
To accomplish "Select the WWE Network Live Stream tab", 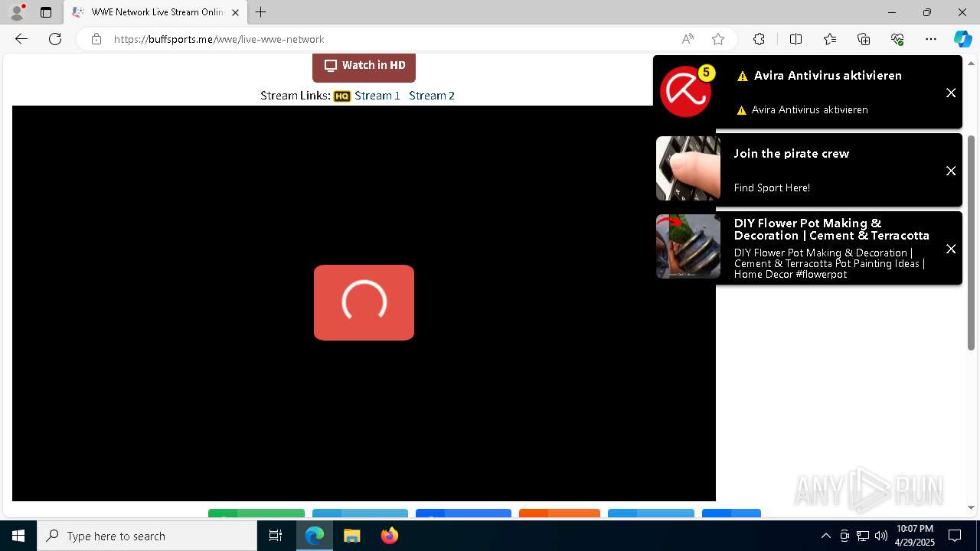I will (x=155, y=12).
